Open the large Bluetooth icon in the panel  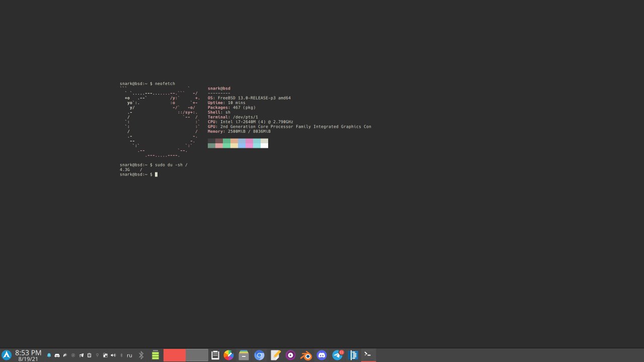(x=141, y=355)
